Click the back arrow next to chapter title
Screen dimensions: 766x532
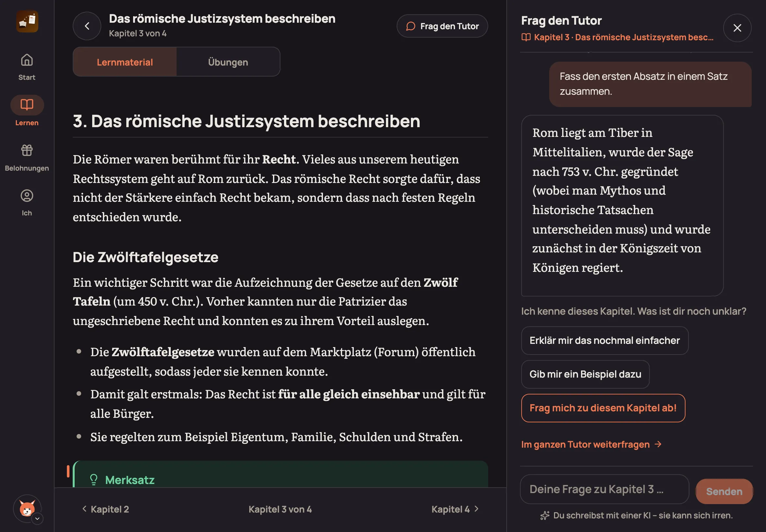tap(87, 26)
